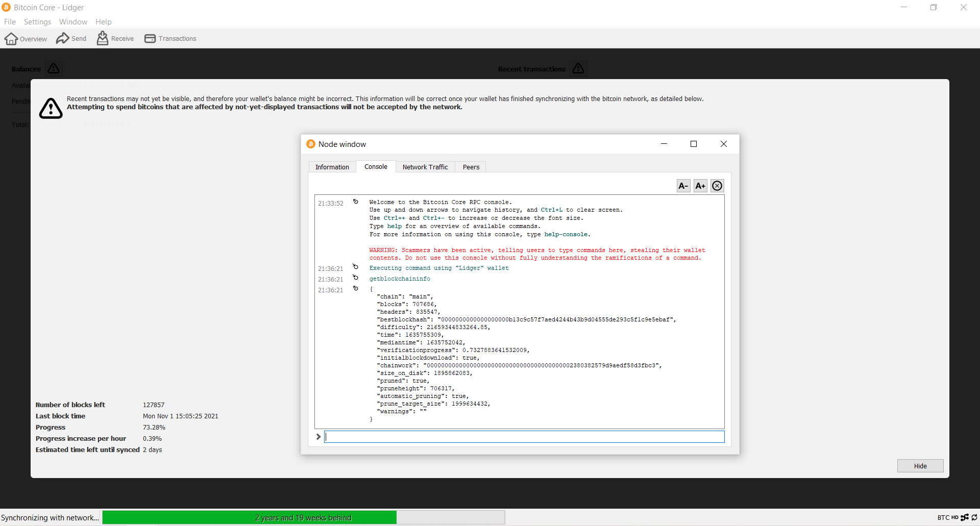
Task: Click Progress increase per hour value 0.39%
Action: click(152, 439)
